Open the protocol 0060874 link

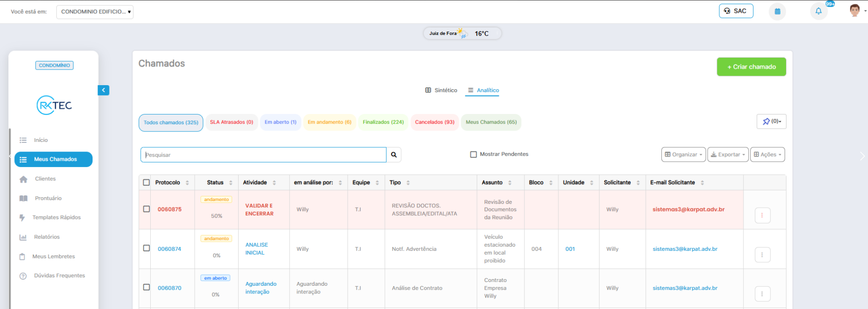(169, 249)
